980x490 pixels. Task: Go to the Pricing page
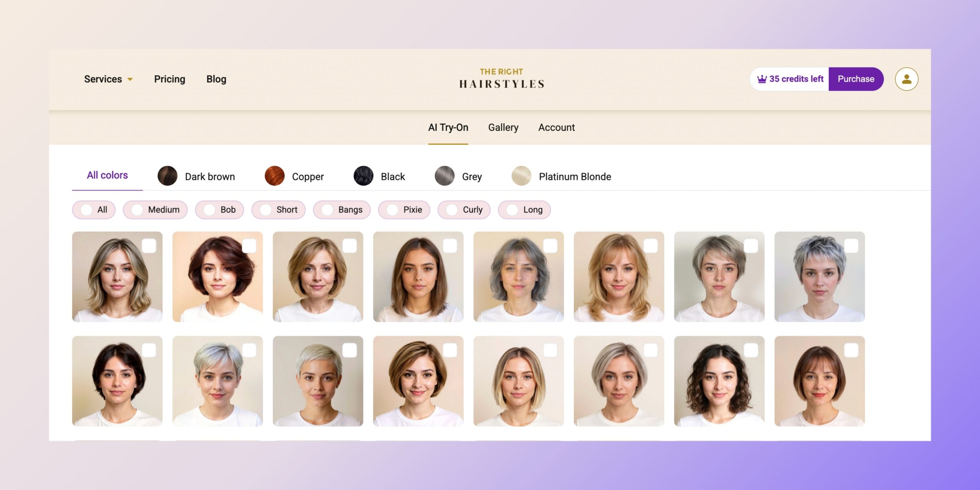(170, 79)
